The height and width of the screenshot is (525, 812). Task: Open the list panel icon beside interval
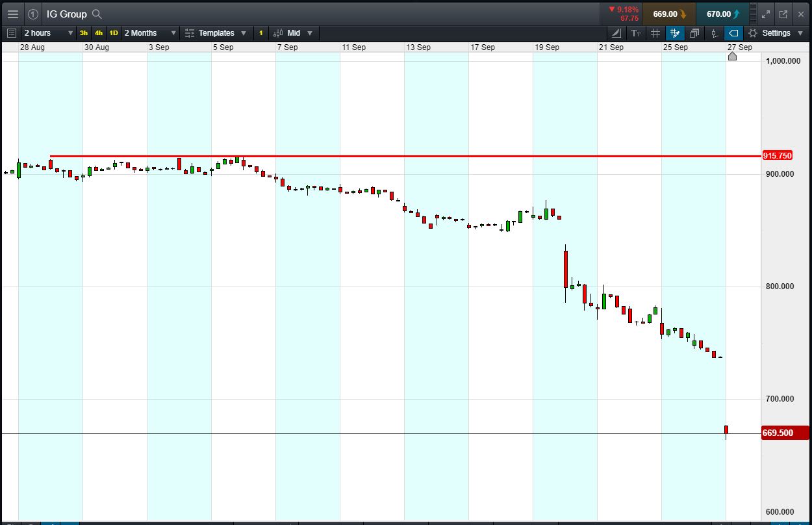[12, 33]
